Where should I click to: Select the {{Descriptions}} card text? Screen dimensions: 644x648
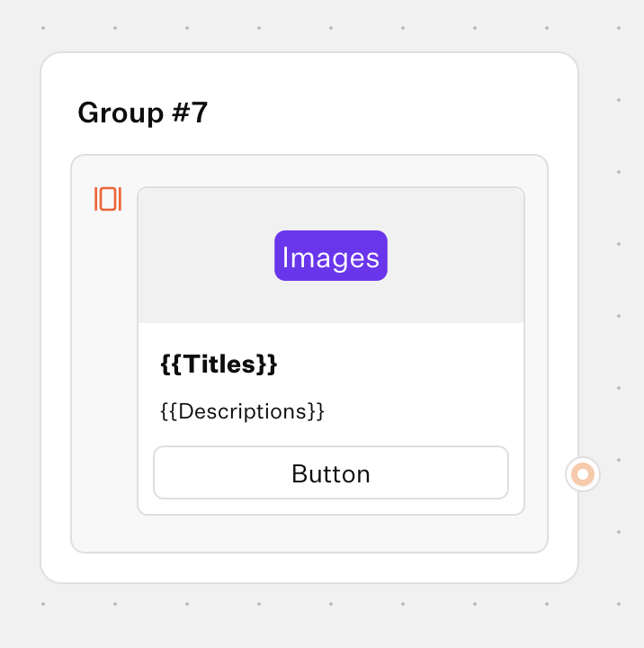coord(242,411)
